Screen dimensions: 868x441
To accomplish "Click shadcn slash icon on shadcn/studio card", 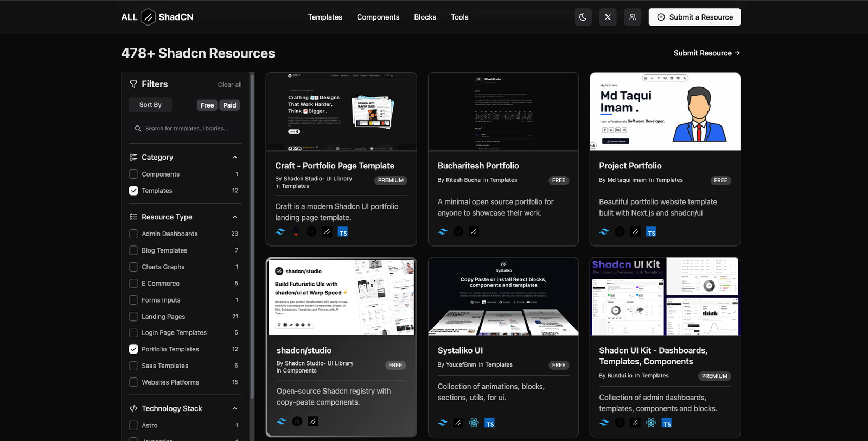I will (312, 421).
